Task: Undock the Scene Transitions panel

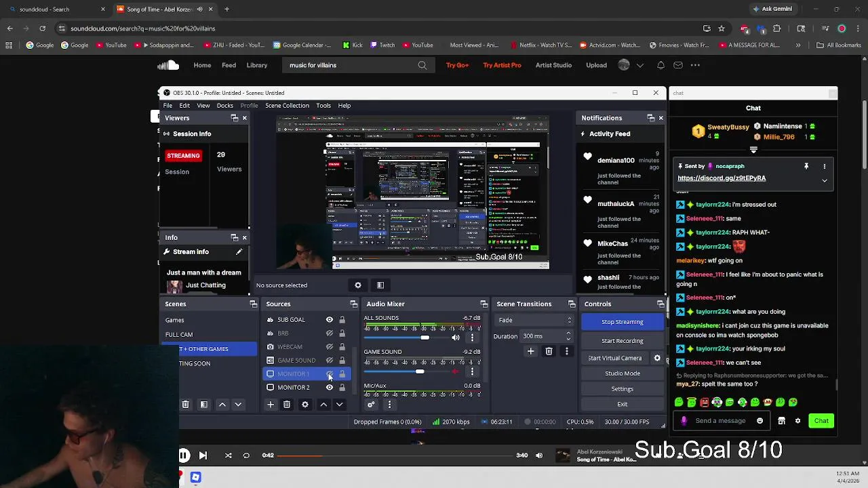Action: [572, 304]
